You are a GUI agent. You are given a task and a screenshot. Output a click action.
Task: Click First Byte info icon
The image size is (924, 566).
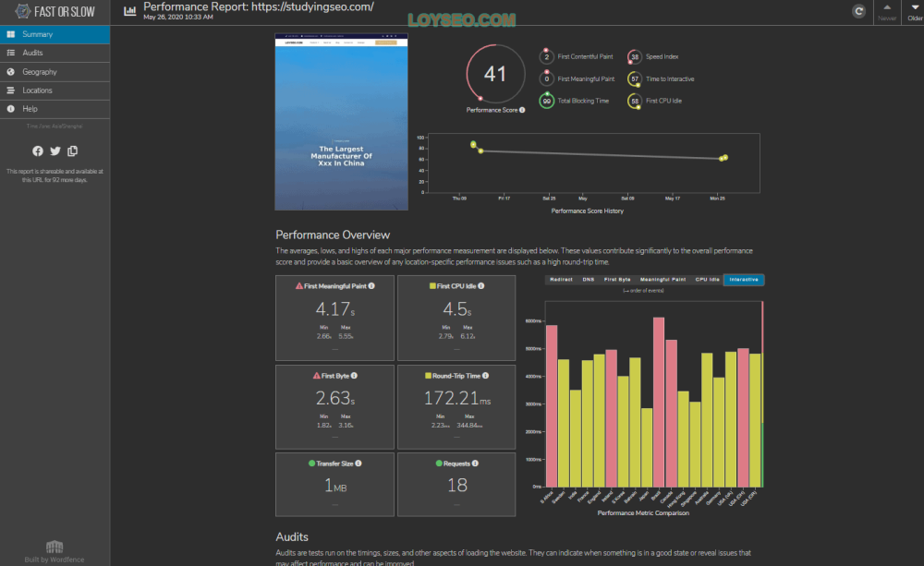(x=354, y=376)
